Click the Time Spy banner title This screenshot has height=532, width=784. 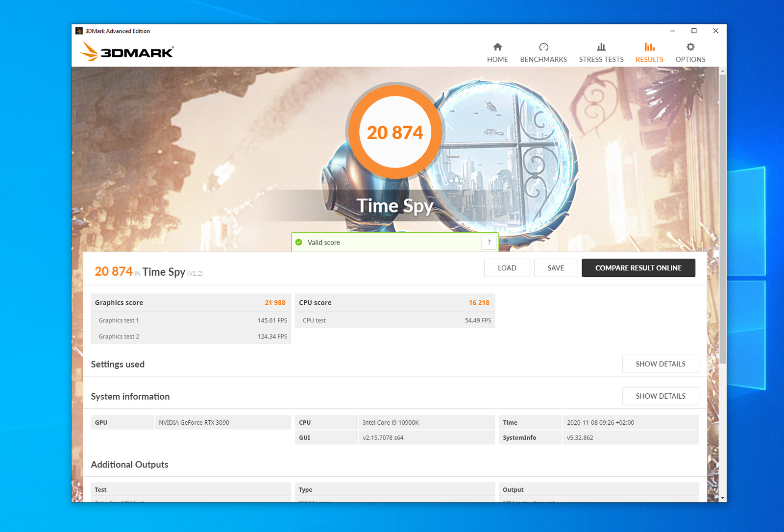[395, 206]
